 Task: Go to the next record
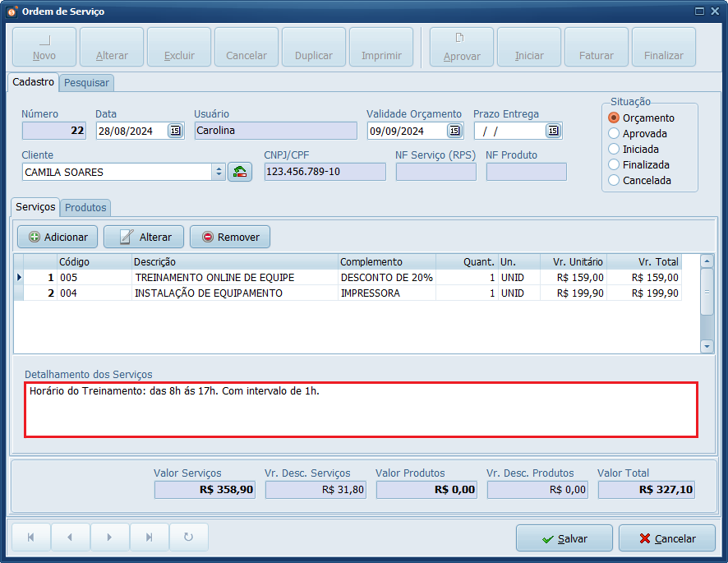(x=109, y=538)
